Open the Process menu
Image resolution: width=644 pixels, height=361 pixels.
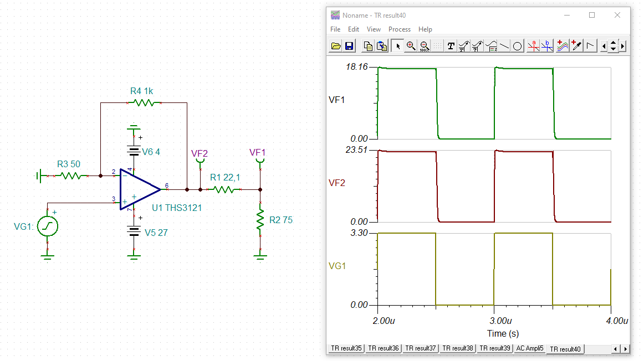399,29
